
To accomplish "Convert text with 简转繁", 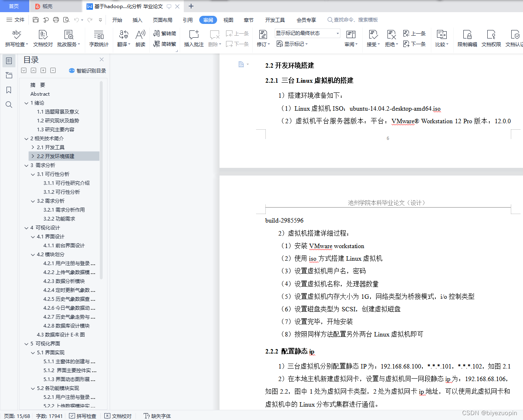I will pos(165,44).
